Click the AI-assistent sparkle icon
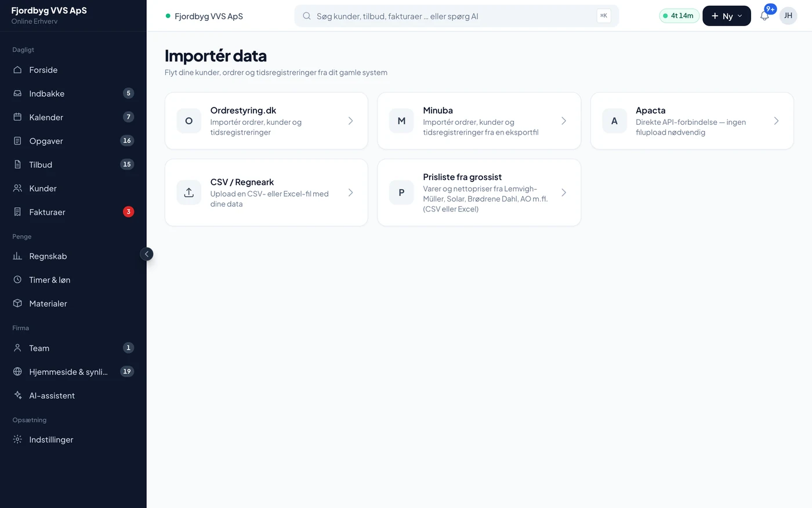Viewport: 812px width, 508px height. click(x=17, y=396)
